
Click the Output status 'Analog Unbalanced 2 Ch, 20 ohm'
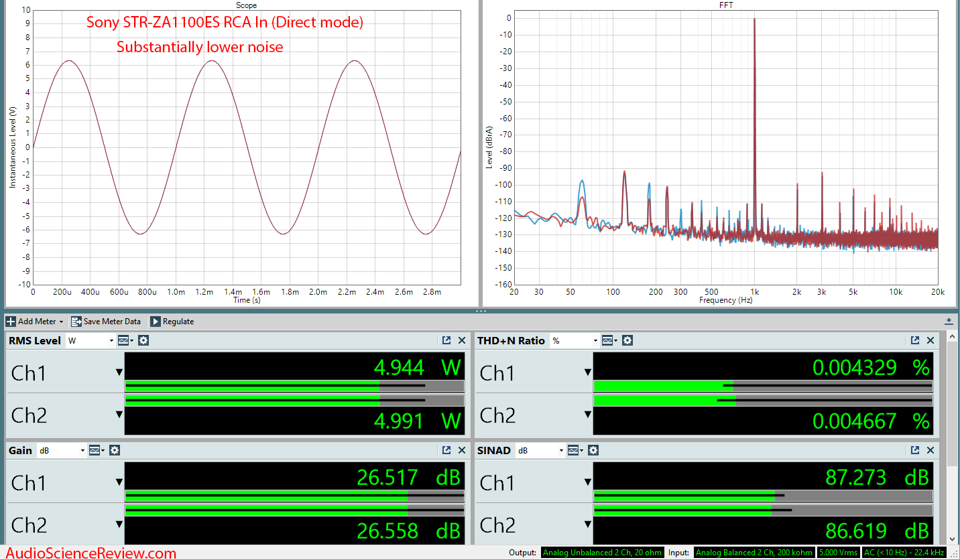click(x=602, y=553)
